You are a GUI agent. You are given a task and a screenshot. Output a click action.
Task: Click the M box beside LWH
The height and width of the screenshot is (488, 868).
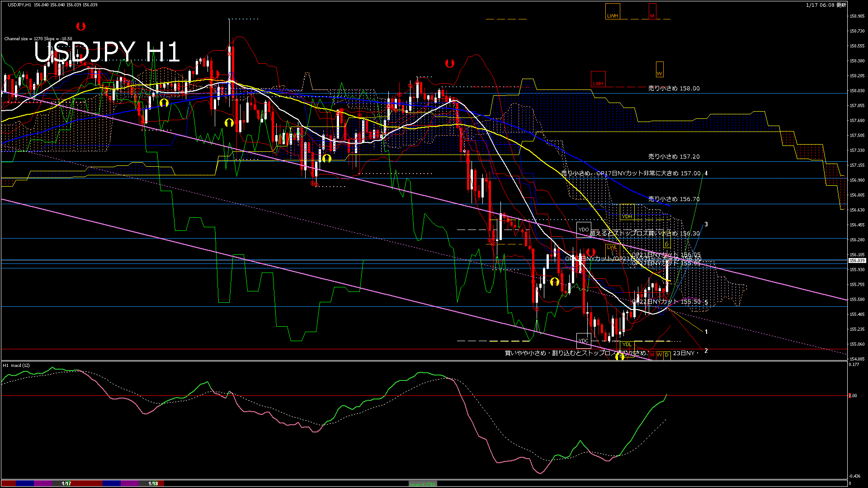click(x=652, y=11)
